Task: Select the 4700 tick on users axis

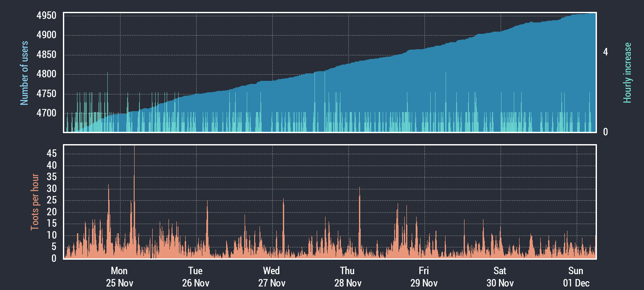Action: pyautogui.click(x=46, y=113)
